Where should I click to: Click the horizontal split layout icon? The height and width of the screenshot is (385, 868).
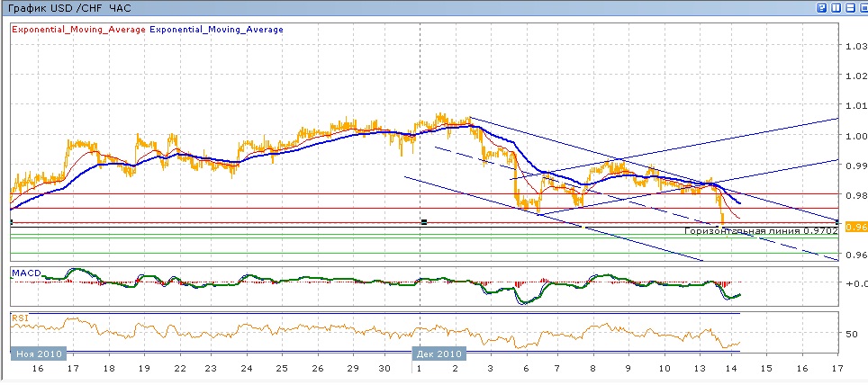[x=848, y=7]
